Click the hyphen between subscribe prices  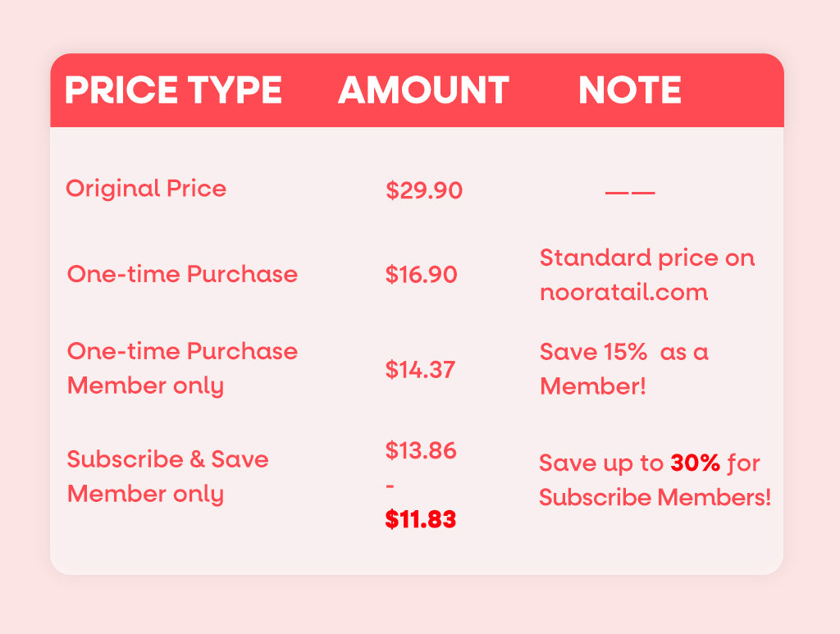(x=390, y=486)
